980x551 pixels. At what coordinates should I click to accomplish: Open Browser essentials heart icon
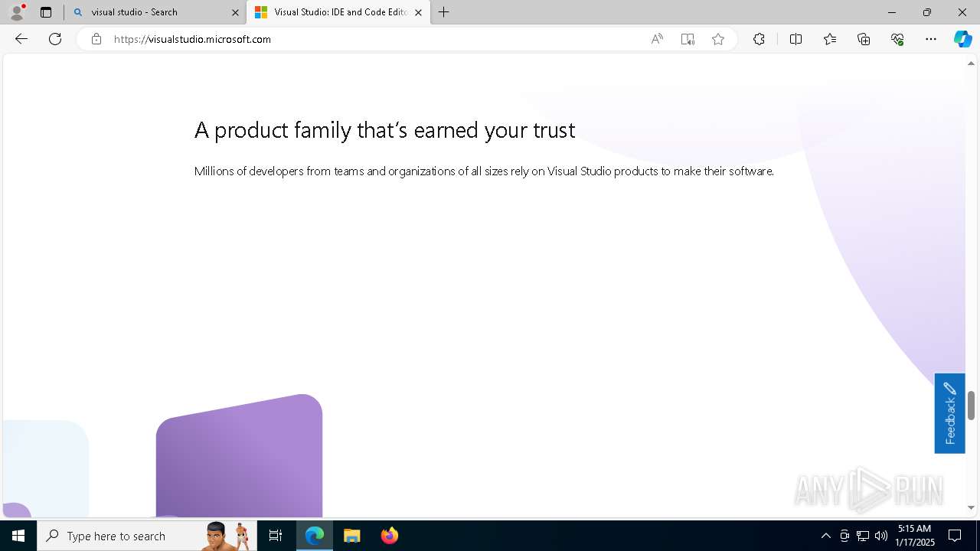(x=897, y=39)
